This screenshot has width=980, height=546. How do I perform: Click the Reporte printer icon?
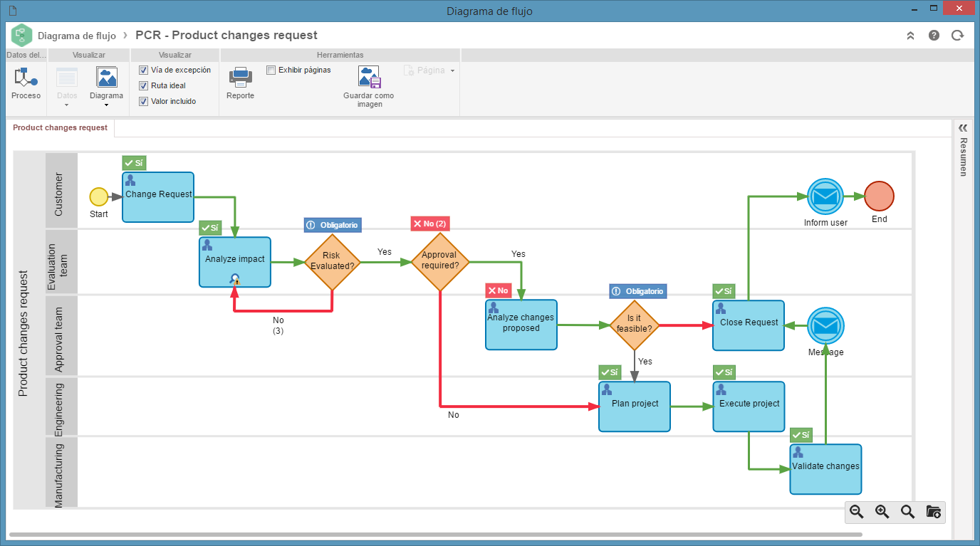[x=240, y=77]
